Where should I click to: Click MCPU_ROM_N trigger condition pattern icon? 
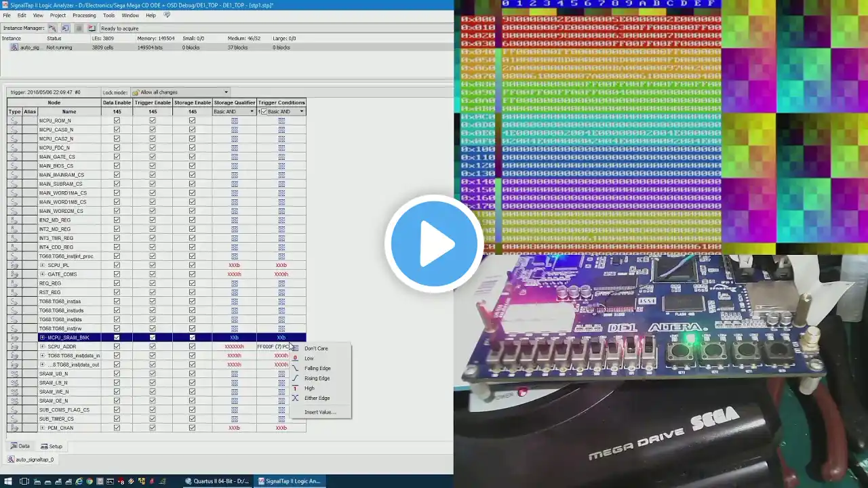coord(281,121)
